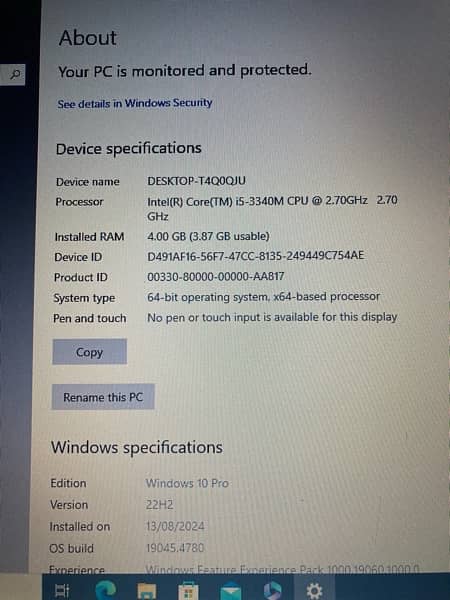Click the search magnifier icon in sidebar
This screenshot has width=450, height=600.
[x=15, y=74]
